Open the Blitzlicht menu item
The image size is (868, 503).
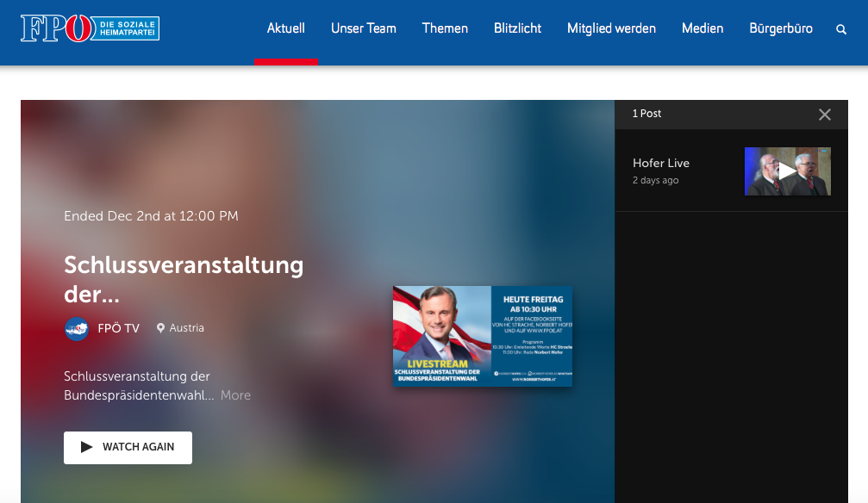point(517,28)
